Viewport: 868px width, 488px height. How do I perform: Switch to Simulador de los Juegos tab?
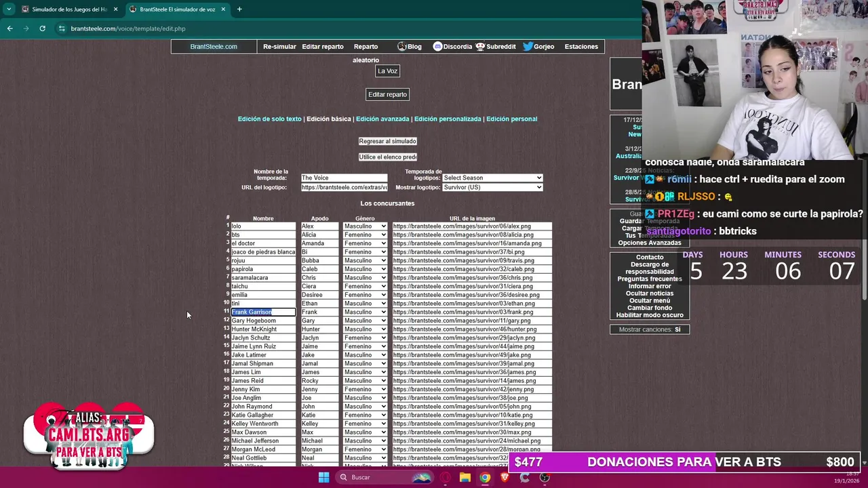[x=68, y=9]
